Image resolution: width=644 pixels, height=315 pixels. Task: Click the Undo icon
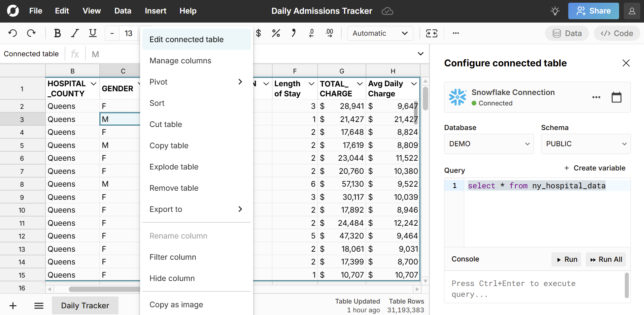[x=12, y=33]
